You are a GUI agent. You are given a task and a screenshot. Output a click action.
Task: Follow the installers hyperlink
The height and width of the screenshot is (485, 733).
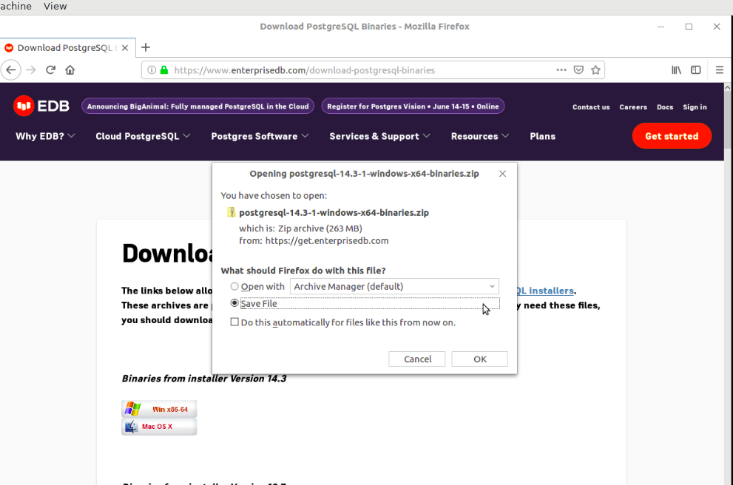(x=546, y=291)
